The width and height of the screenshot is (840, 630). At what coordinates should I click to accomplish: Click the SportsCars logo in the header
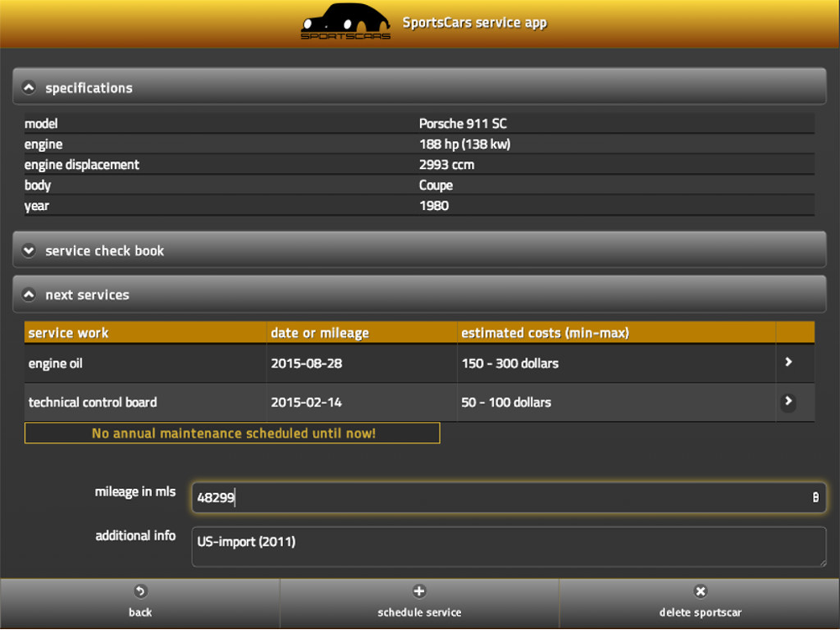(x=345, y=22)
